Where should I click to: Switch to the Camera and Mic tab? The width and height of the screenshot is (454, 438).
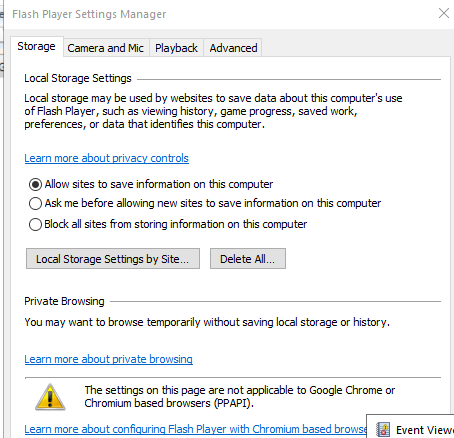106,48
